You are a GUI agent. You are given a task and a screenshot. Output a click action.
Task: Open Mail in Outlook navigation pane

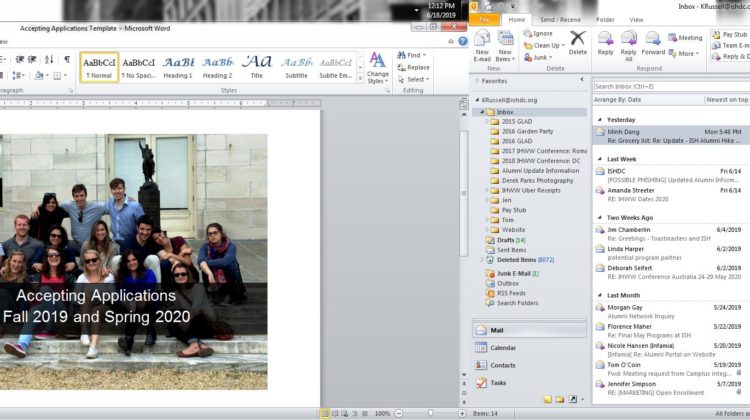coord(529,330)
